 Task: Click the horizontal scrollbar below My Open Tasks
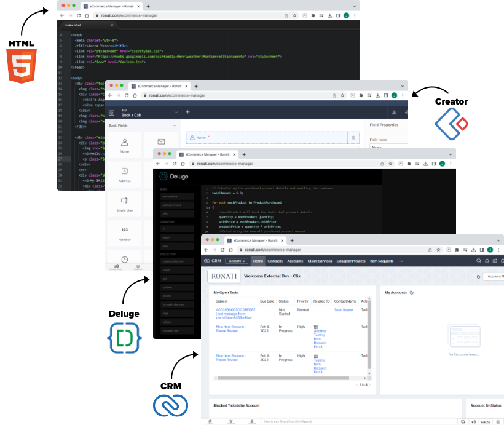click(x=283, y=378)
